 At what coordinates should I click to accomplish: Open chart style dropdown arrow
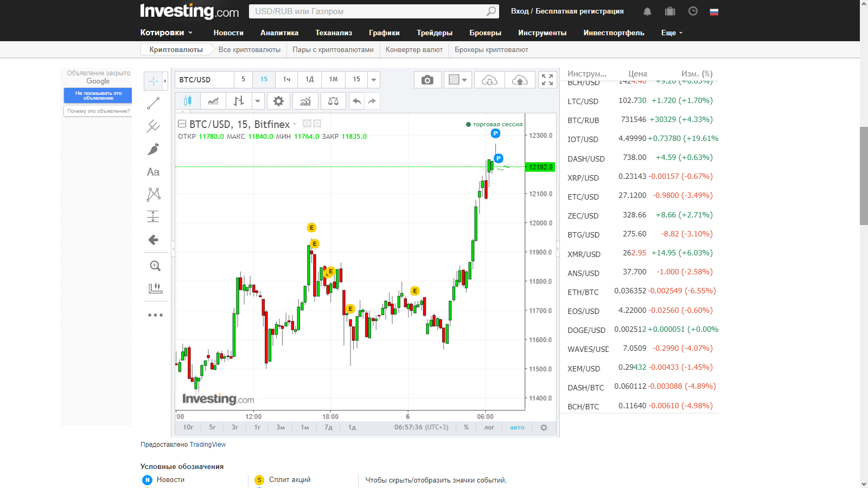[258, 101]
